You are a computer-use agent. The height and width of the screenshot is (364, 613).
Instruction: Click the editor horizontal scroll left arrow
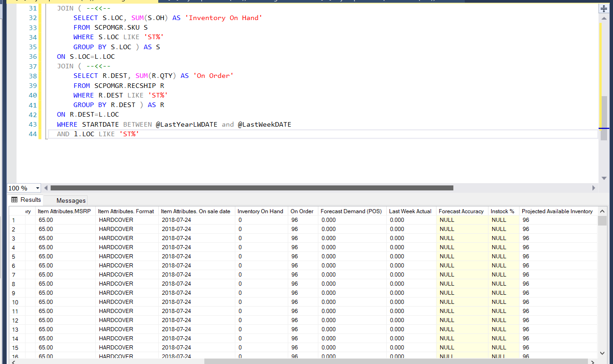coord(47,188)
